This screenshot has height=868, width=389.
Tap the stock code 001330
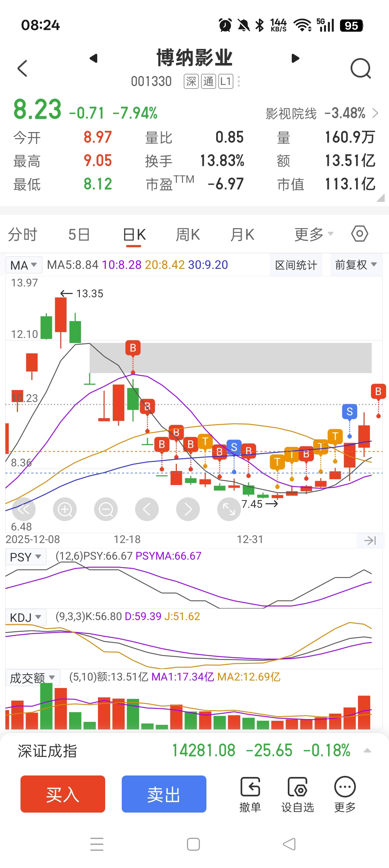tap(151, 81)
